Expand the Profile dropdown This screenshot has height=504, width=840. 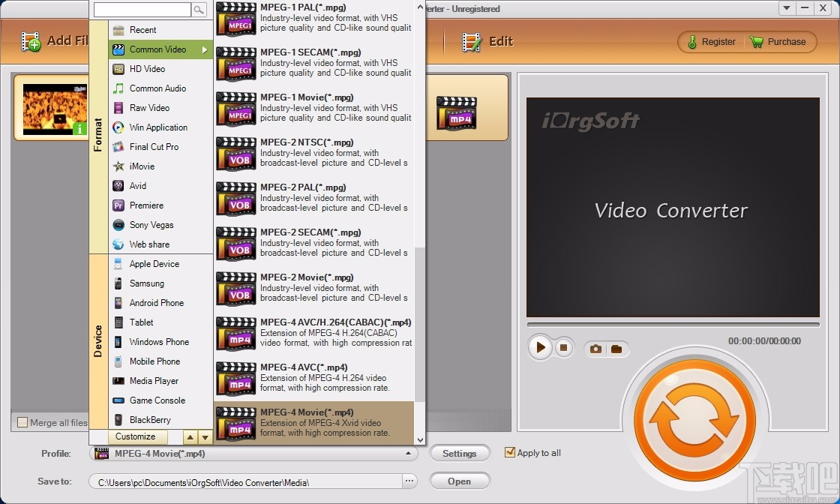coord(409,454)
